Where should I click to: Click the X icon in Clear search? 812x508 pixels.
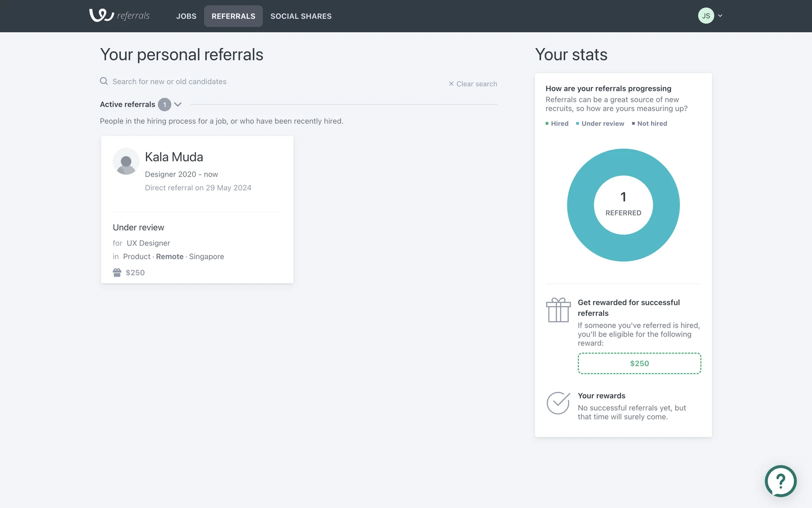click(451, 84)
